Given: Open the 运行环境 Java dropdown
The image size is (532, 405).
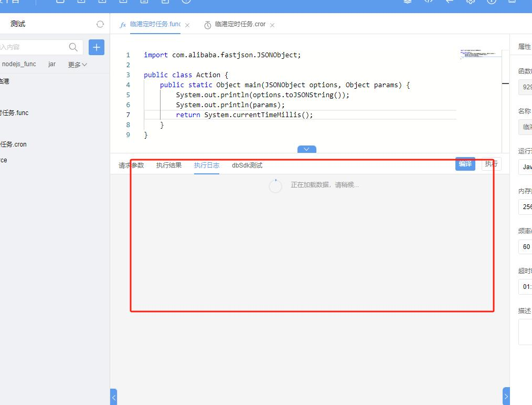Looking at the screenshot, I should pyautogui.click(x=525, y=167).
